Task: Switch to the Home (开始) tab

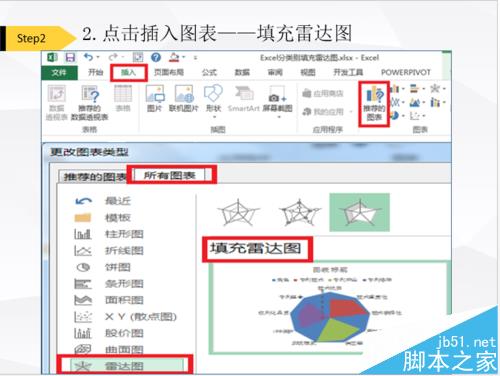Action: (95, 72)
